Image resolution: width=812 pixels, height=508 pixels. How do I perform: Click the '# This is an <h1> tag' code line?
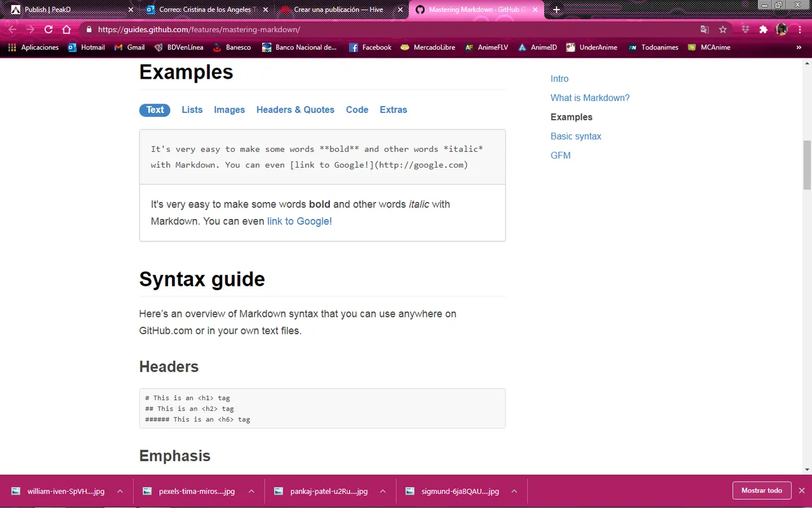[187, 398]
